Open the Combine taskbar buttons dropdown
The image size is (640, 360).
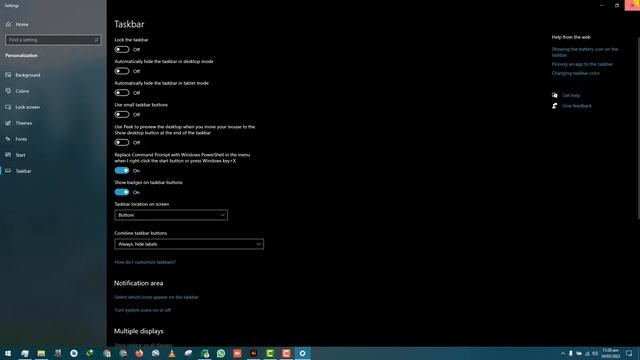[189, 244]
